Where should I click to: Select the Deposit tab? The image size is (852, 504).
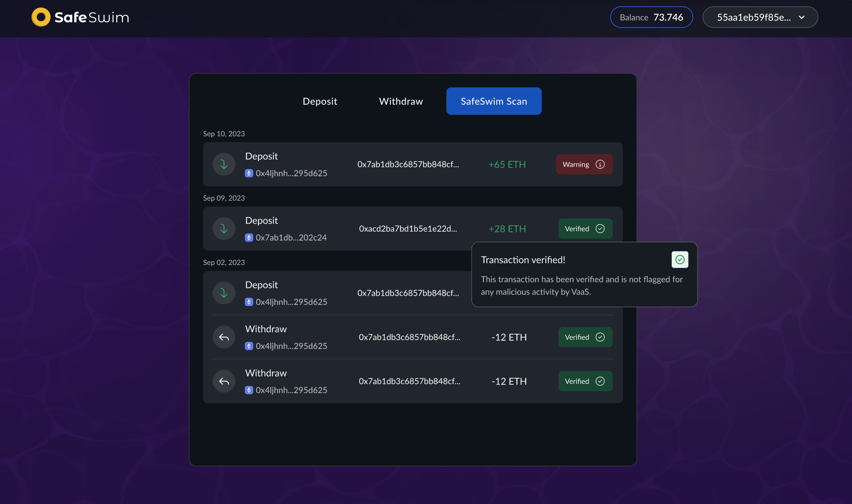(x=320, y=101)
